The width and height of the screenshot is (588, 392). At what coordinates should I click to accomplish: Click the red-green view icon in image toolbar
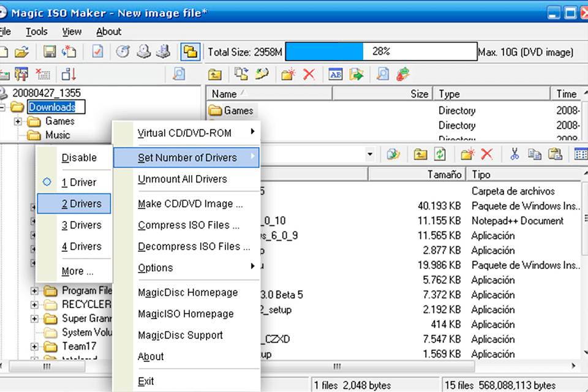[x=403, y=74]
